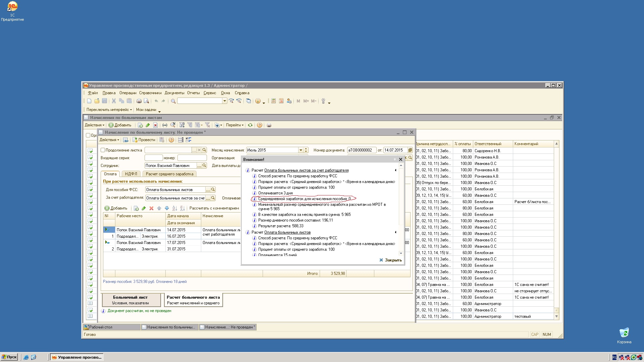Collapse the first Расчет section in Внимание
Viewport: 644px width, 362px height.
pos(395,171)
